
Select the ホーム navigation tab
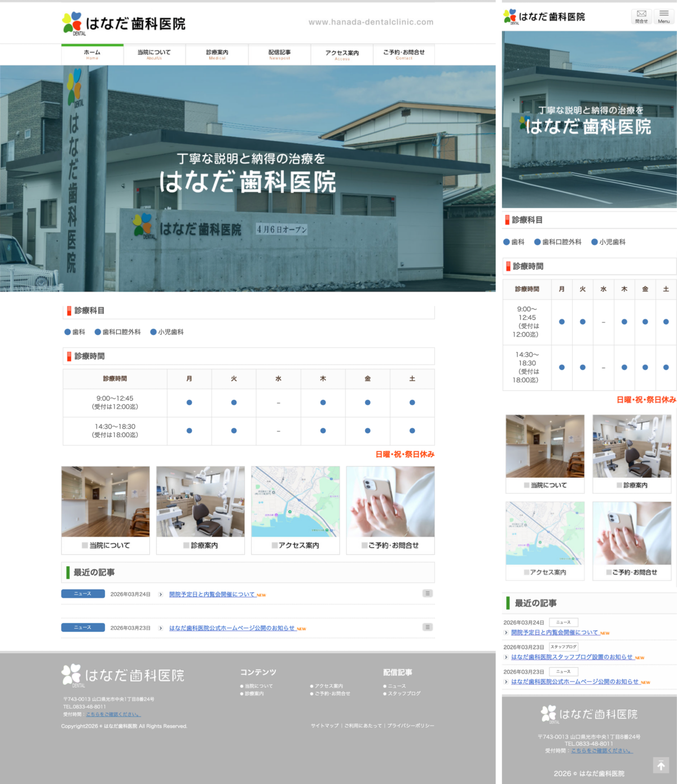click(x=92, y=54)
